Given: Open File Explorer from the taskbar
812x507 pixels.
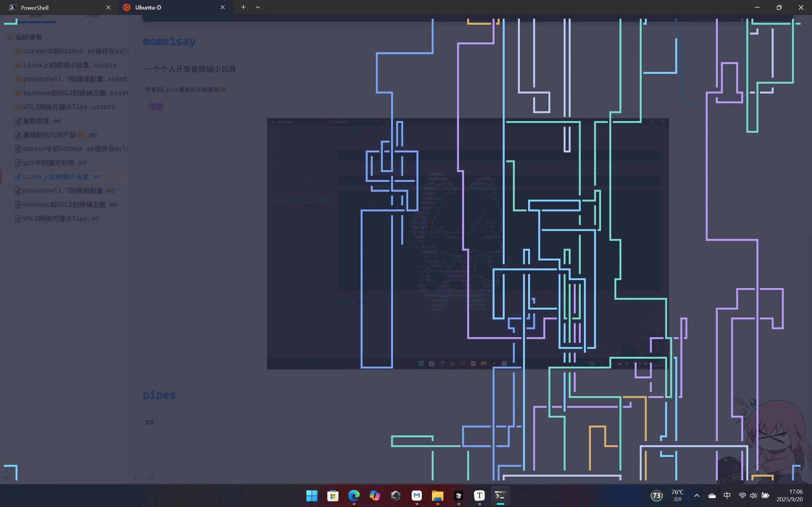Looking at the screenshot, I should tap(437, 496).
